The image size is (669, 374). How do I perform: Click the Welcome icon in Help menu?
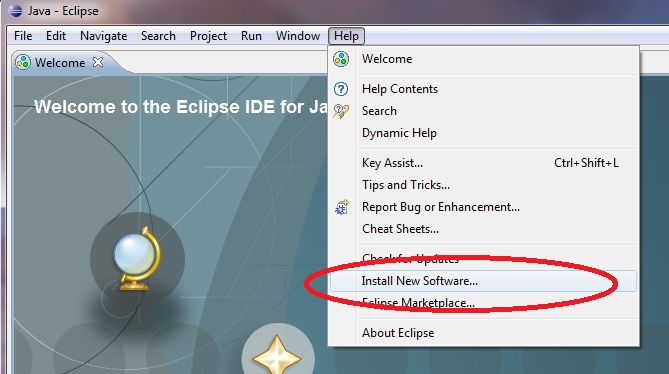point(341,59)
